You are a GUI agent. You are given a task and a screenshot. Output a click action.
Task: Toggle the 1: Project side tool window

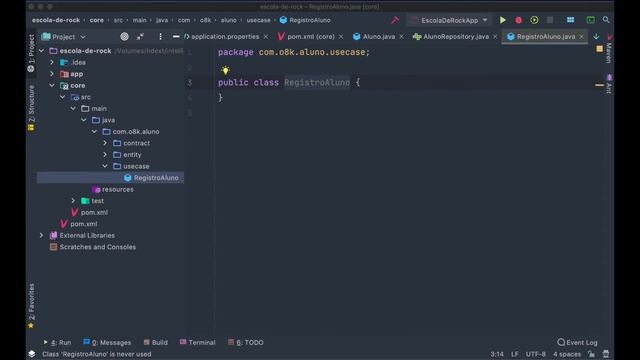pyautogui.click(x=31, y=53)
